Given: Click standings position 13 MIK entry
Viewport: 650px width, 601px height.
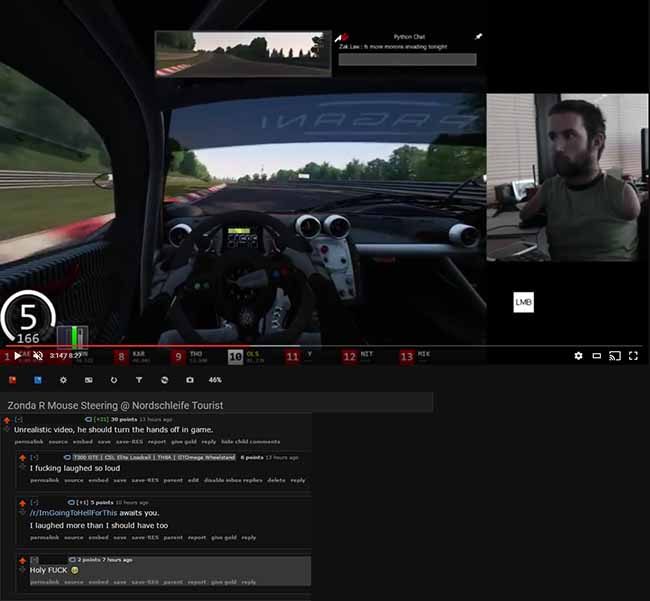Looking at the screenshot, I should pos(415,356).
